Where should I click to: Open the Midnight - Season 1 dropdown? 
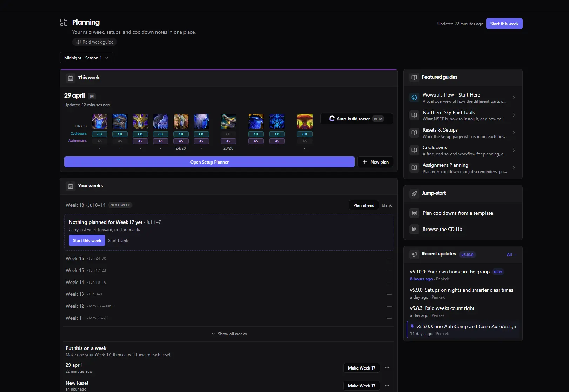(x=87, y=58)
